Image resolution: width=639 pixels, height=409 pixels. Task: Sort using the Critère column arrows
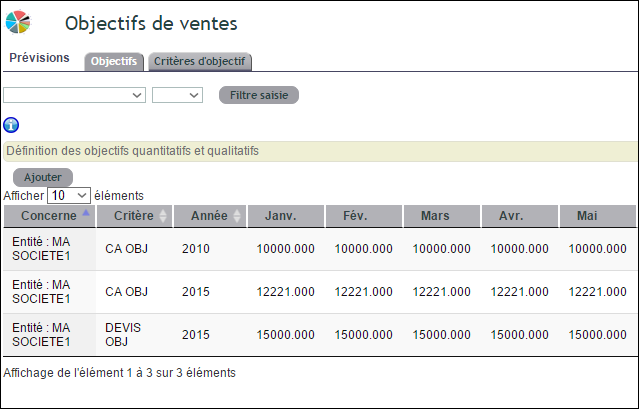click(163, 216)
